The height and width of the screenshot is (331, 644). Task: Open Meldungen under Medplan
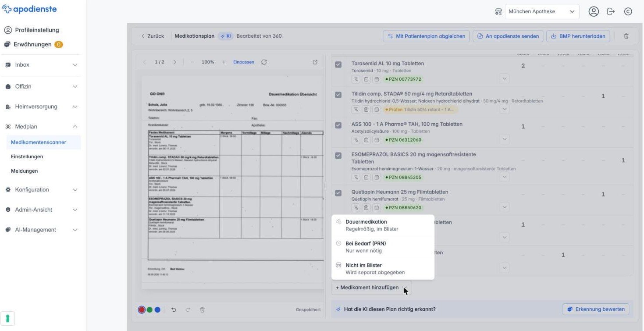[25, 171]
